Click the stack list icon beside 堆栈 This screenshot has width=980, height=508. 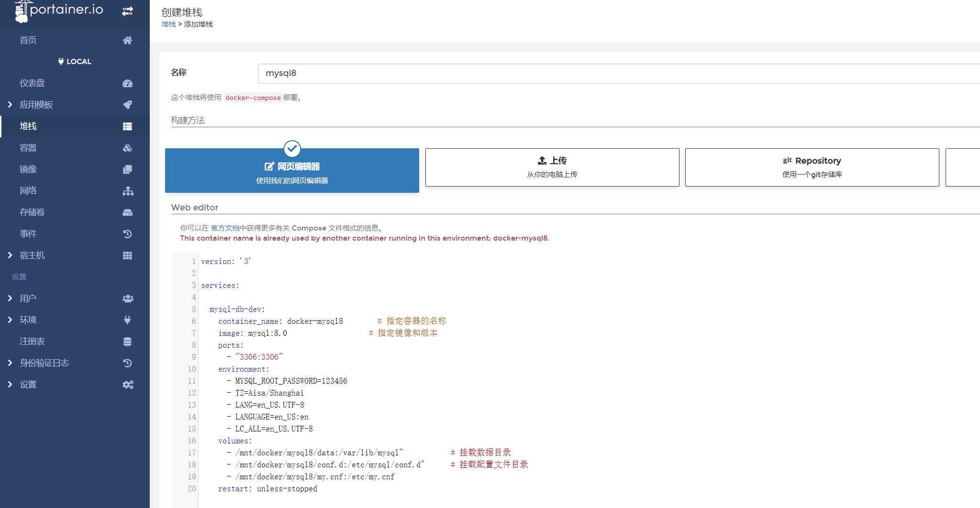coord(127,126)
